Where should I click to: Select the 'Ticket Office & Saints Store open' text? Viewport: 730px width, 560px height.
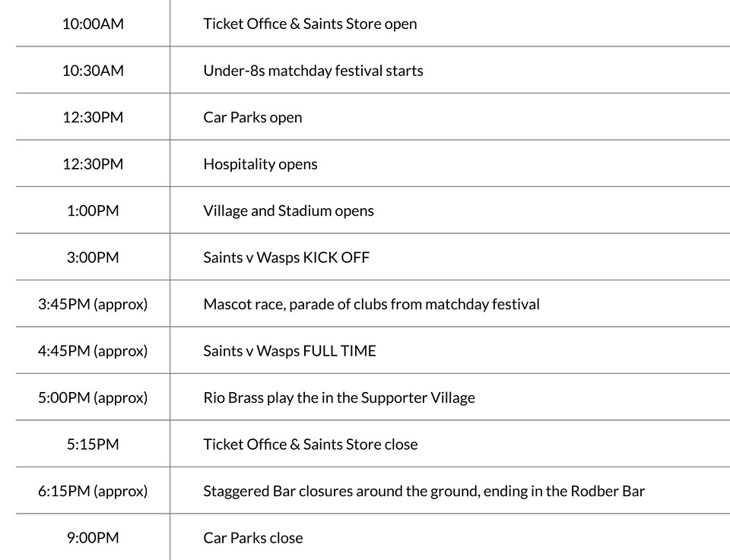(309, 24)
